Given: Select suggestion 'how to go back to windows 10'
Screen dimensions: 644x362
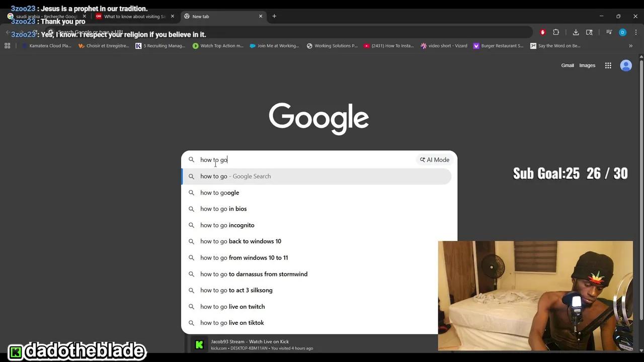Looking at the screenshot, I should (x=316, y=241).
